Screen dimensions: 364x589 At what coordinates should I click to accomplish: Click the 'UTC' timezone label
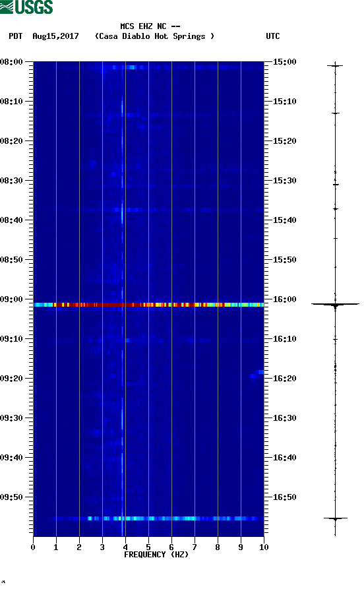coord(273,36)
